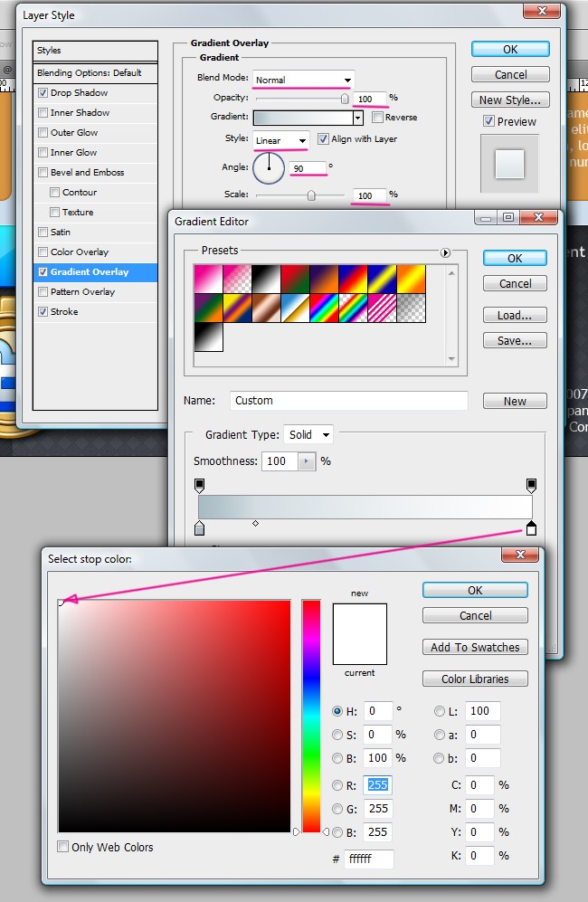Select the right white color stop
This screenshot has width=588, height=902.
pos(531,528)
